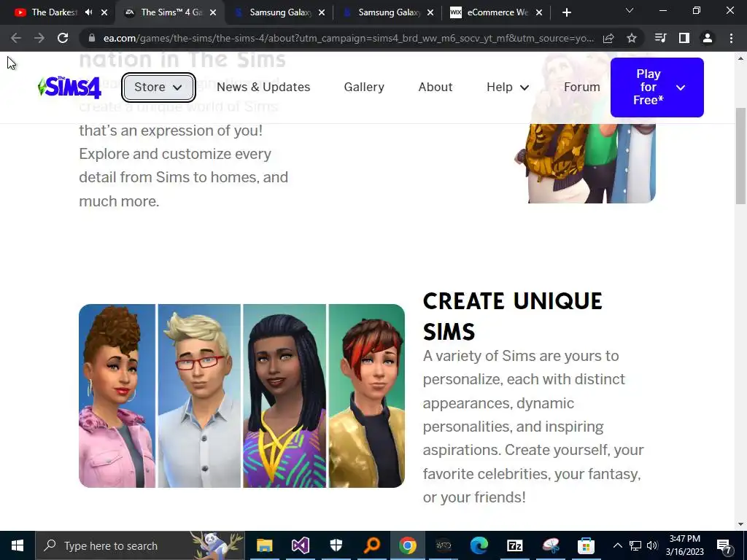The height and width of the screenshot is (560, 747).
Task: Open the Chrome profile icon
Action: click(708, 38)
